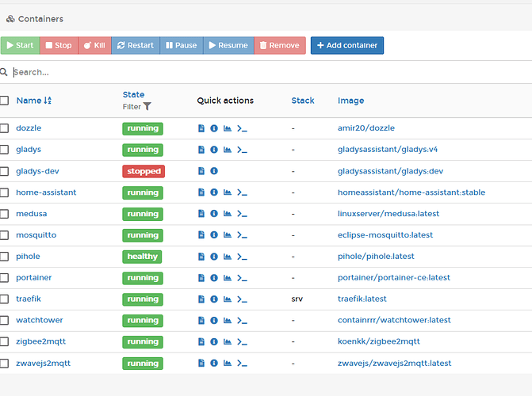Check the dozzle container checkbox
The image size is (532, 396).
tap(4, 128)
